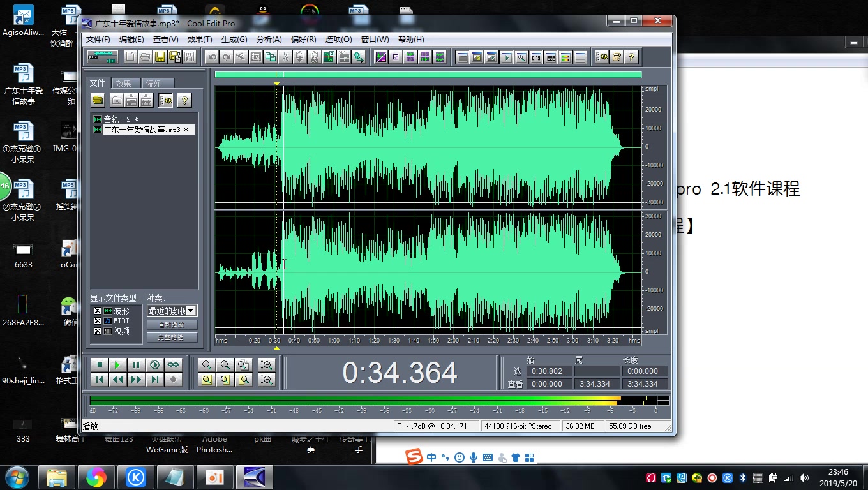Create a new file from toolbar
The width and height of the screenshot is (868, 490).
130,57
